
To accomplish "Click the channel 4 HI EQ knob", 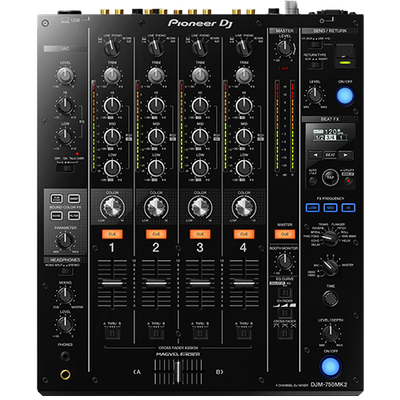I will [244, 106].
